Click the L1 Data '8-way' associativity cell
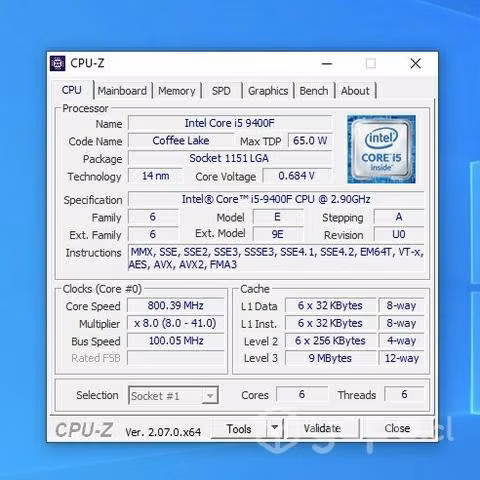Viewport: 480px width, 480px height. pyautogui.click(x=401, y=306)
